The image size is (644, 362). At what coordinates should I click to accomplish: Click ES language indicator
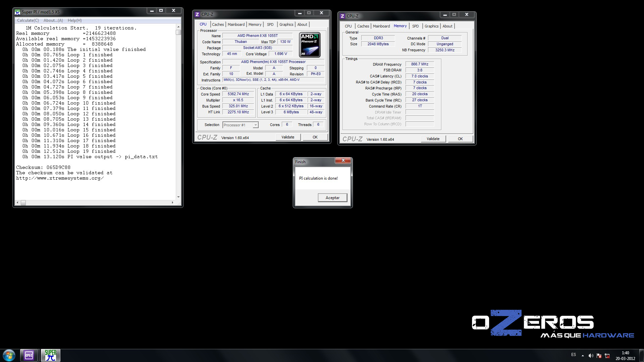(574, 355)
